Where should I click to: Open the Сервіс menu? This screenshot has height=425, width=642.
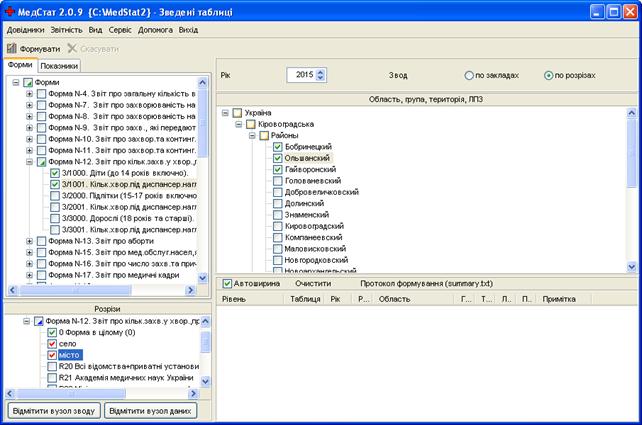(120, 30)
